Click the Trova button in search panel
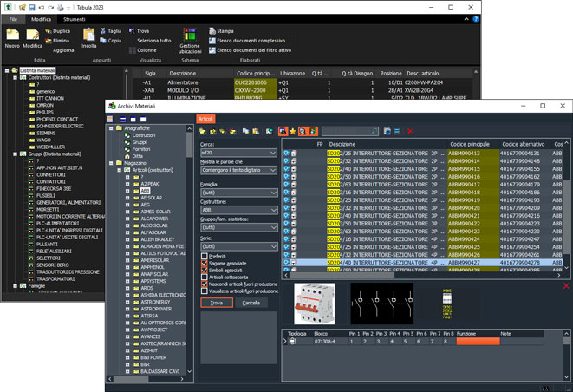Viewport: 573px width, 392px height. [217, 303]
